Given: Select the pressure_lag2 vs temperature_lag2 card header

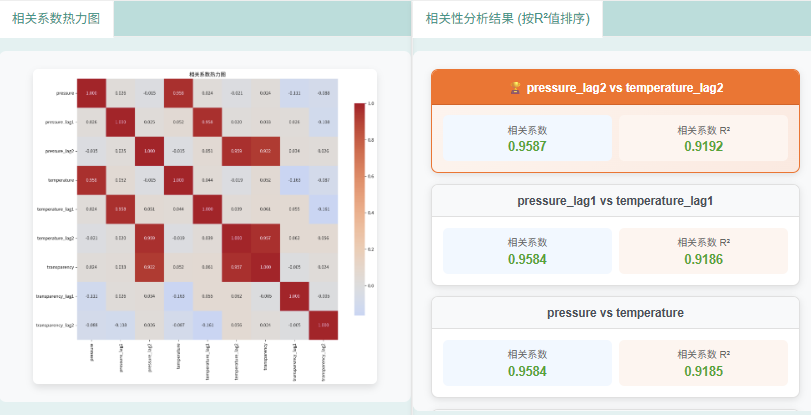Looking at the screenshot, I should pos(615,87).
